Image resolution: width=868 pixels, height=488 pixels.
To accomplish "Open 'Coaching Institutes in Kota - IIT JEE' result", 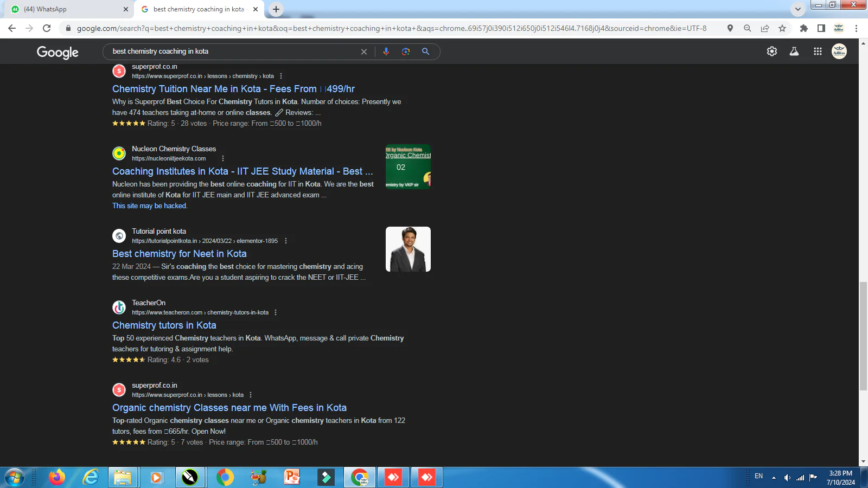I will click(x=242, y=171).
